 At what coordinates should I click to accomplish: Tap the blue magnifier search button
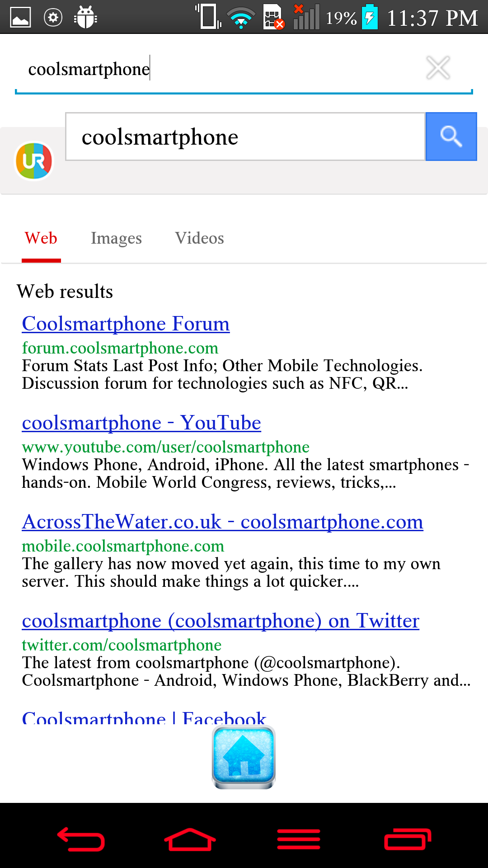[451, 137]
